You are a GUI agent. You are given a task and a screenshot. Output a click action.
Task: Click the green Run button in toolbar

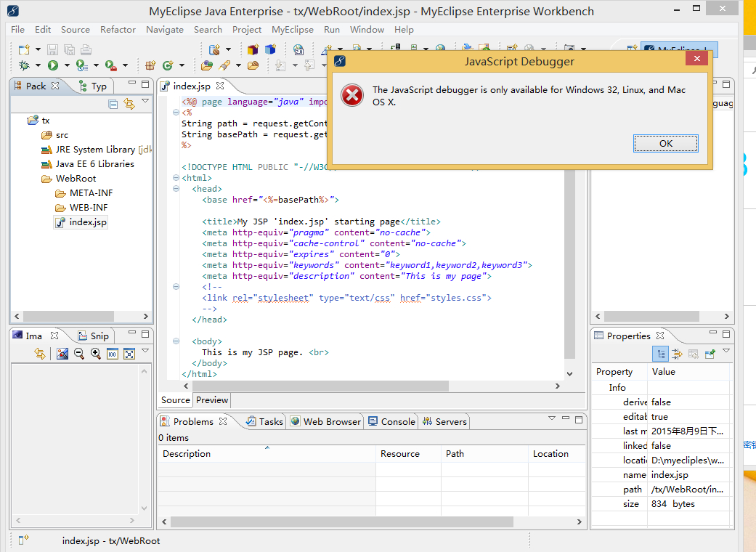tap(53, 65)
